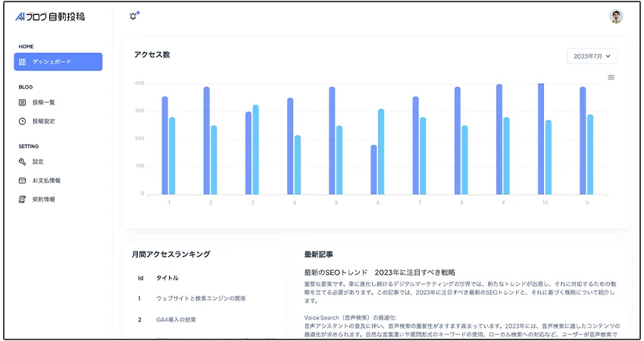The width and height of the screenshot is (644, 341).
Task: Click the light blue bar for day 3
Action: pyautogui.click(x=255, y=150)
